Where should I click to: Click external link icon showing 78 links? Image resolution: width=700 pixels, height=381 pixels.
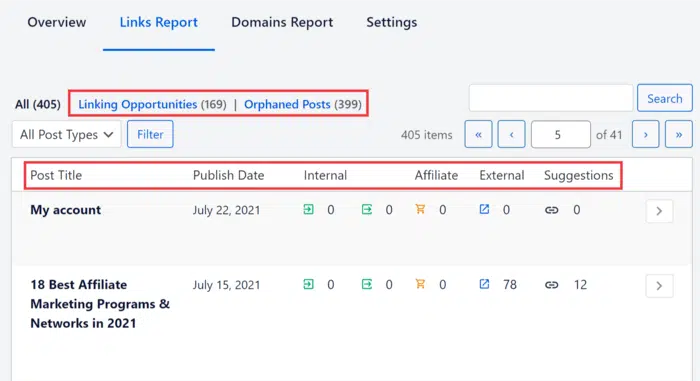tap(484, 284)
